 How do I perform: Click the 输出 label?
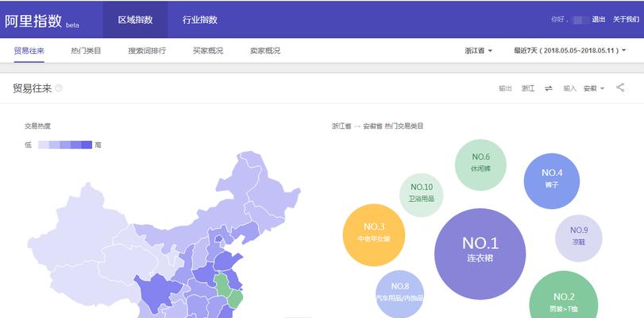tap(505, 88)
